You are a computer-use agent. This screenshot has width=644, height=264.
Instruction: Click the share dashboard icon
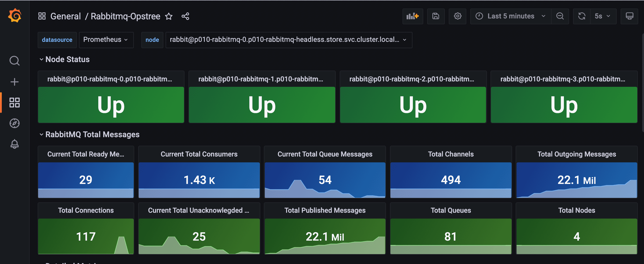[185, 16]
